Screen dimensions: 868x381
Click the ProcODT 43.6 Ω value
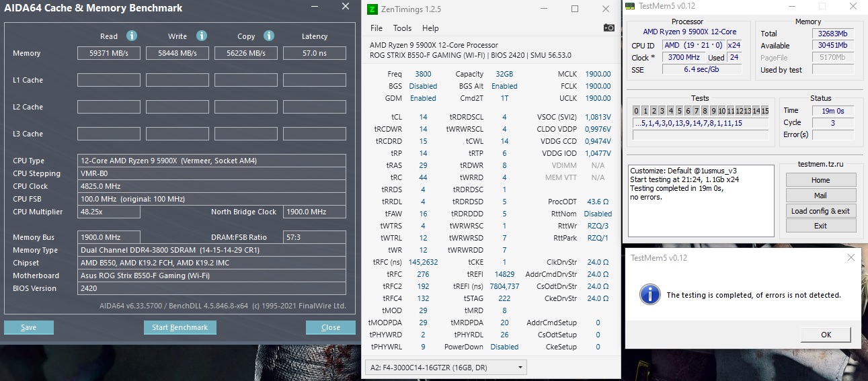[x=598, y=202]
